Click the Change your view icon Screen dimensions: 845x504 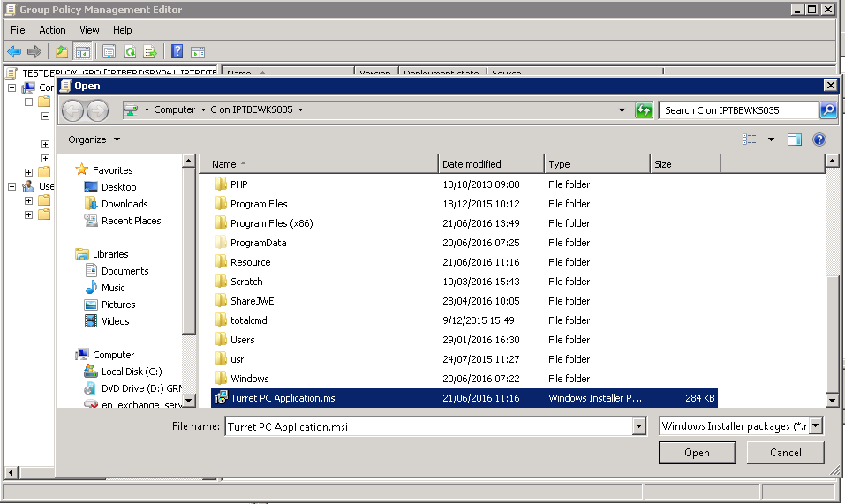pos(749,139)
